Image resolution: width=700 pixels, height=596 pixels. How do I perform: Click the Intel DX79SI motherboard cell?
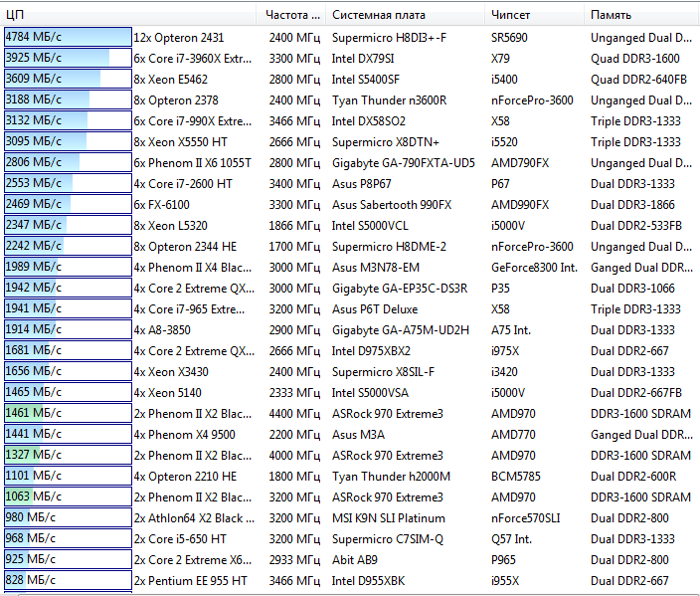pyautogui.click(x=363, y=59)
